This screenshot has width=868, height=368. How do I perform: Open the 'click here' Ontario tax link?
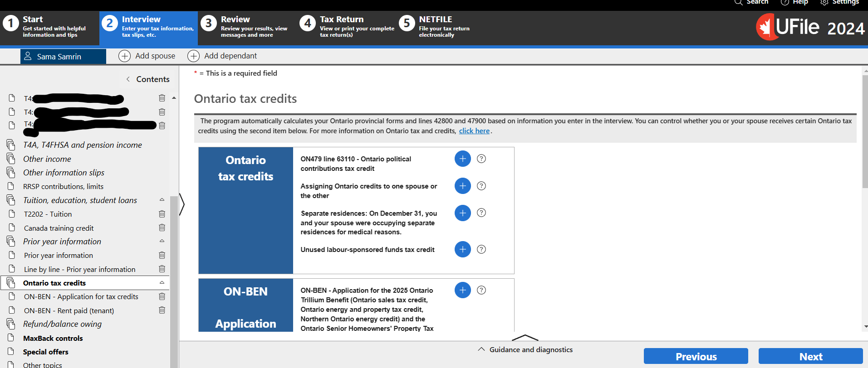pos(474,131)
